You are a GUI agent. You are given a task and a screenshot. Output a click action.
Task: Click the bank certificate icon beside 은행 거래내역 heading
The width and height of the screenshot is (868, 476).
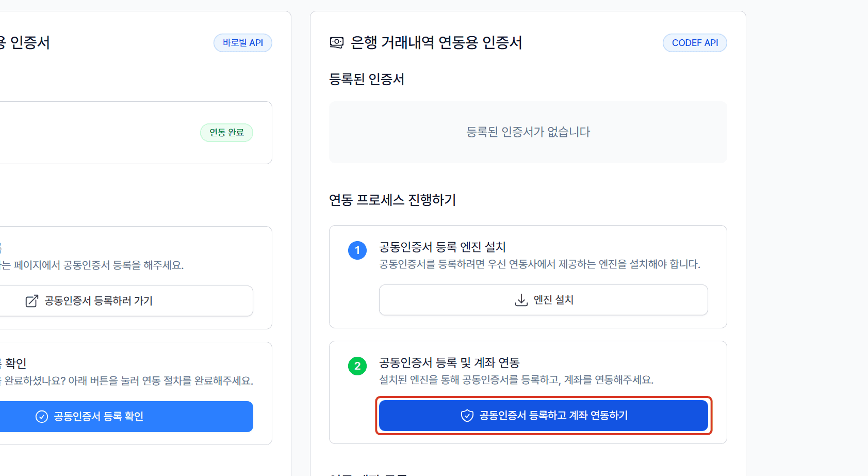(337, 42)
